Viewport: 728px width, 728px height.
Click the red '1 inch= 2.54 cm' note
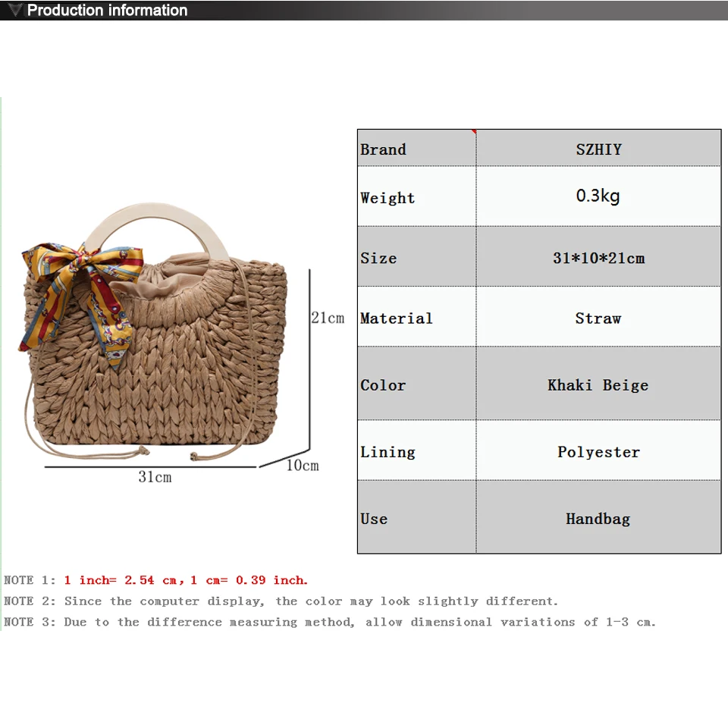point(186,580)
